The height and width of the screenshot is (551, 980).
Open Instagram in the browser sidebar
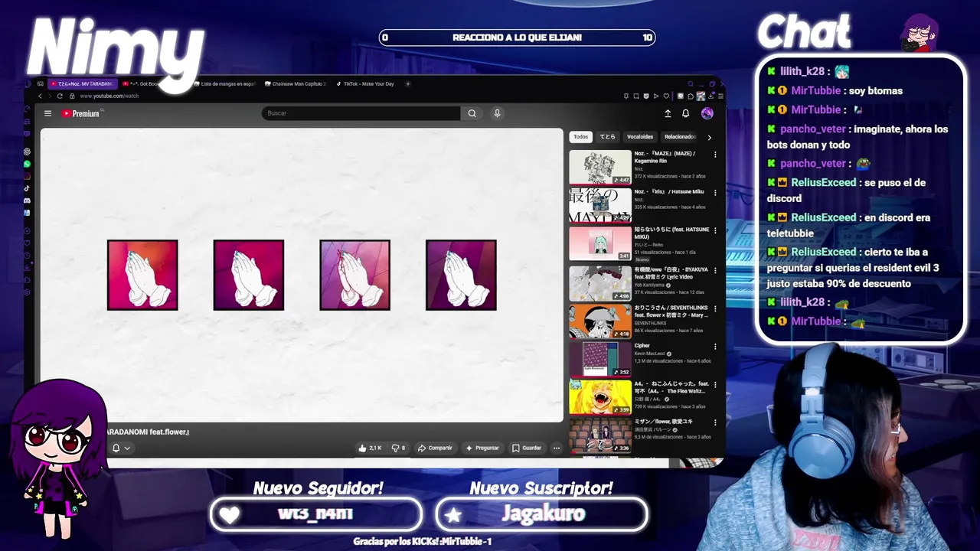tap(28, 176)
